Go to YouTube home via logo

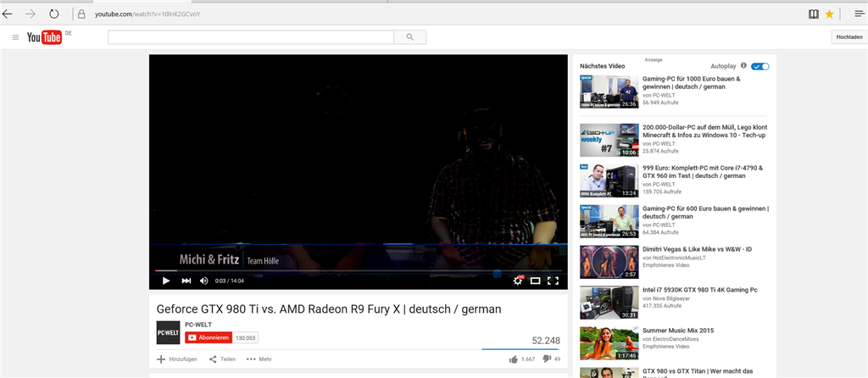(x=44, y=37)
